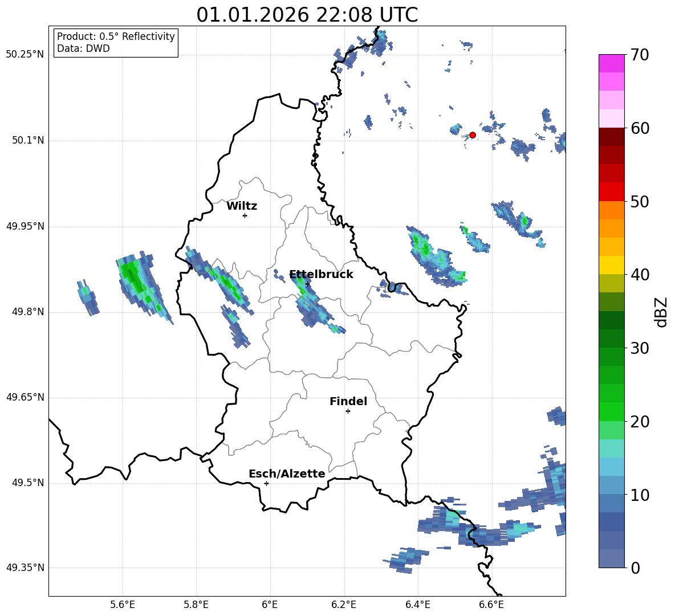Click the red dot marker on the map

[472, 135]
